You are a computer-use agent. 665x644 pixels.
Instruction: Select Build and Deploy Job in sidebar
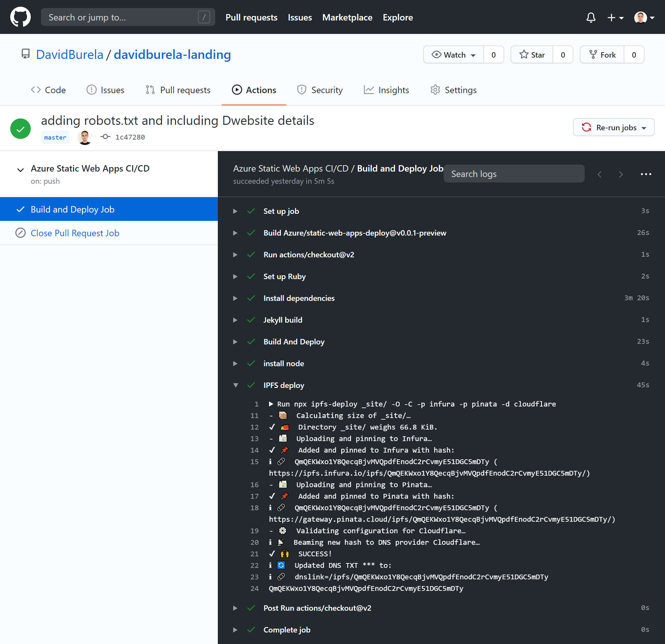pos(109,209)
